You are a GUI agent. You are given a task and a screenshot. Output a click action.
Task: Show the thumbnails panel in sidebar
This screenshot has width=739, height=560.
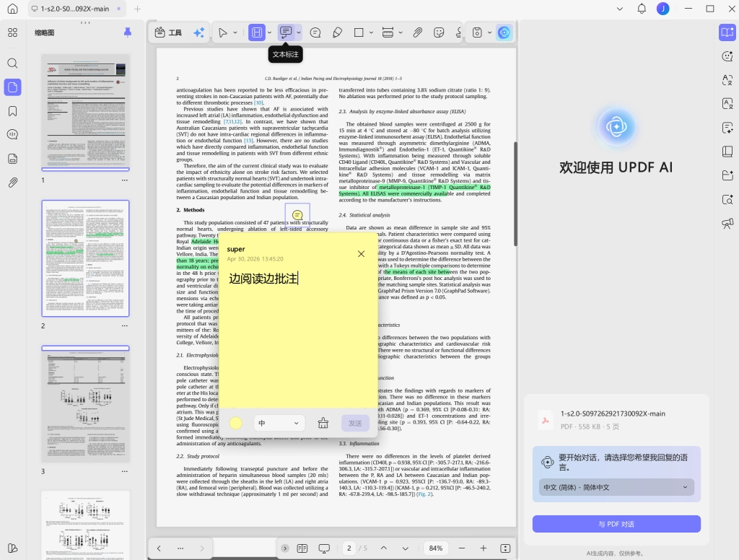point(13,87)
